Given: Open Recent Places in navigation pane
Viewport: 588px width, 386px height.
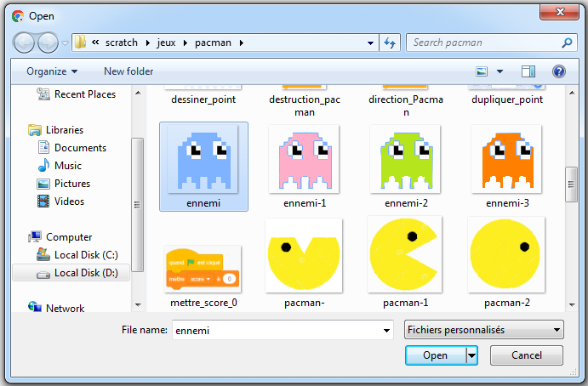Looking at the screenshot, I should pyautogui.click(x=85, y=94).
